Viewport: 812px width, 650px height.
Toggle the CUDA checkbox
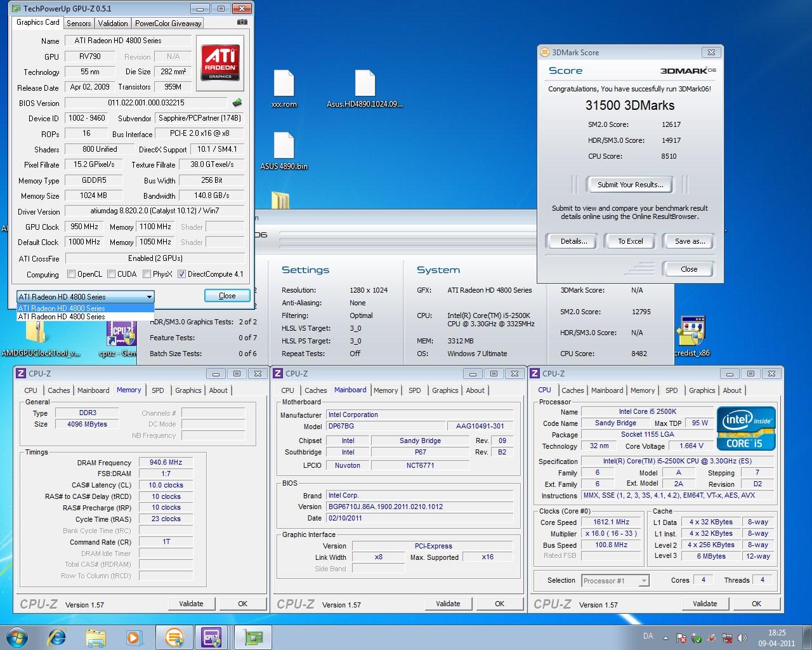click(111, 274)
